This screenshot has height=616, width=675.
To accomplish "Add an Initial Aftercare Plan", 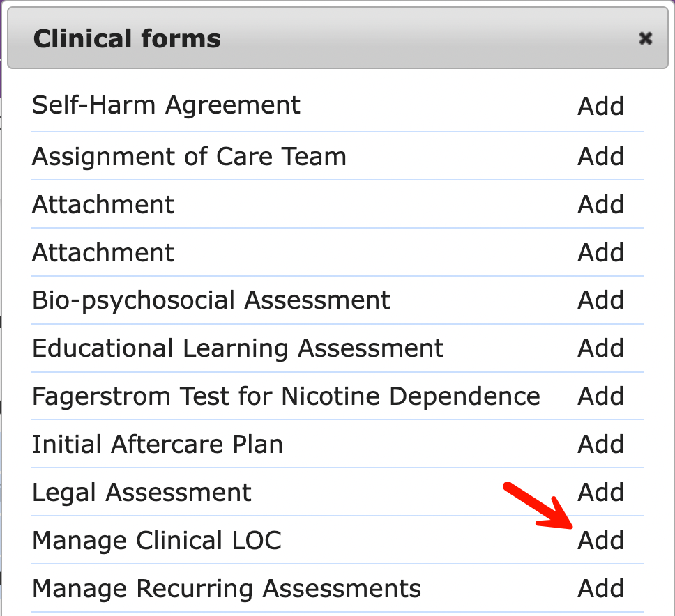I will [x=600, y=444].
